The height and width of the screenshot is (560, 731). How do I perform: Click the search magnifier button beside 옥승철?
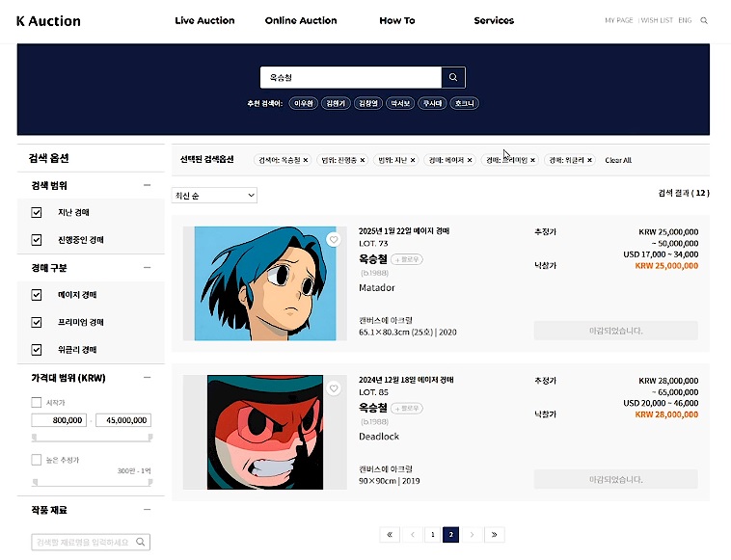[453, 77]
